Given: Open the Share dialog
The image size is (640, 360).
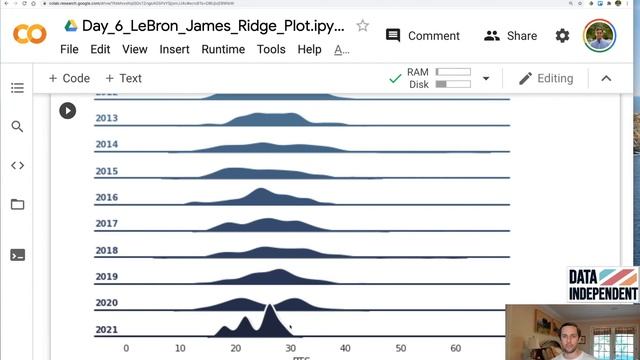Looking at the screenshot, I should pyautogui.click(x=510, y=36).
